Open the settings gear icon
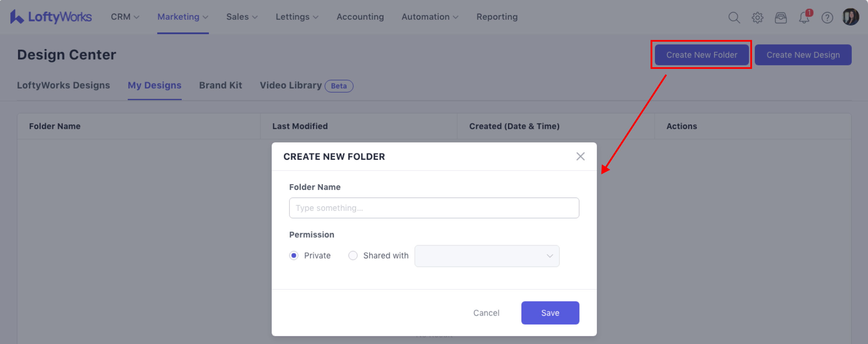The width and height of the screenshot is (868, 344). coord(757,17)
